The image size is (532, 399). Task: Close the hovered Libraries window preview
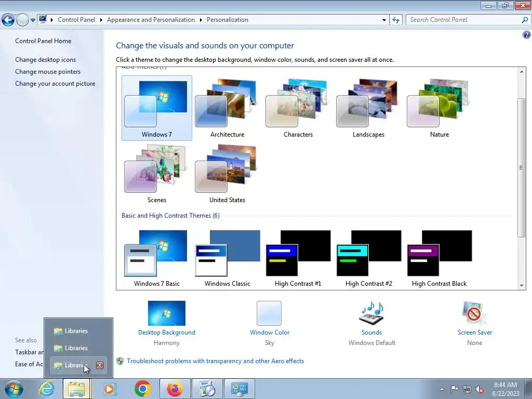click(100, 365)
